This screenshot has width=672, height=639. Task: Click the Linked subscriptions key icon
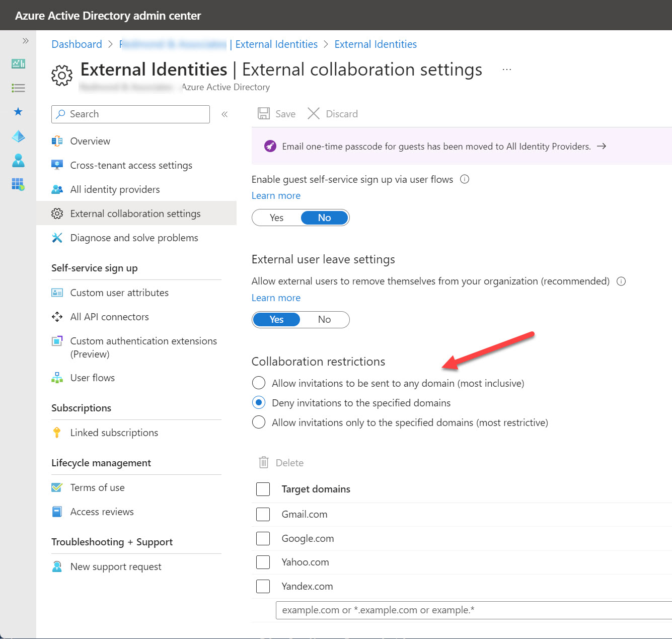57,433
